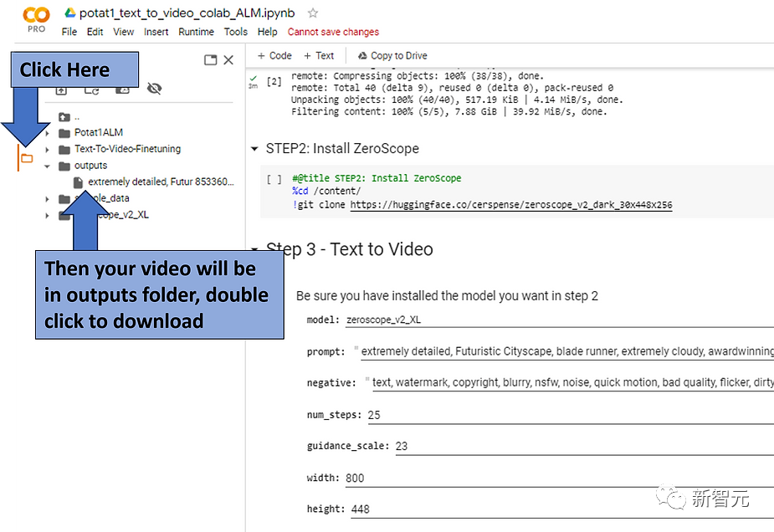This screenshot has height=532, width=774.
Task: Click the [2] execution count of the finished cell
Action: (x=274, y=81)
